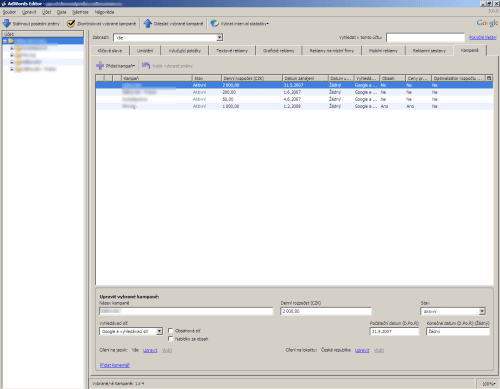Click the AdWords Editor title bar app icon

point(4,4)
